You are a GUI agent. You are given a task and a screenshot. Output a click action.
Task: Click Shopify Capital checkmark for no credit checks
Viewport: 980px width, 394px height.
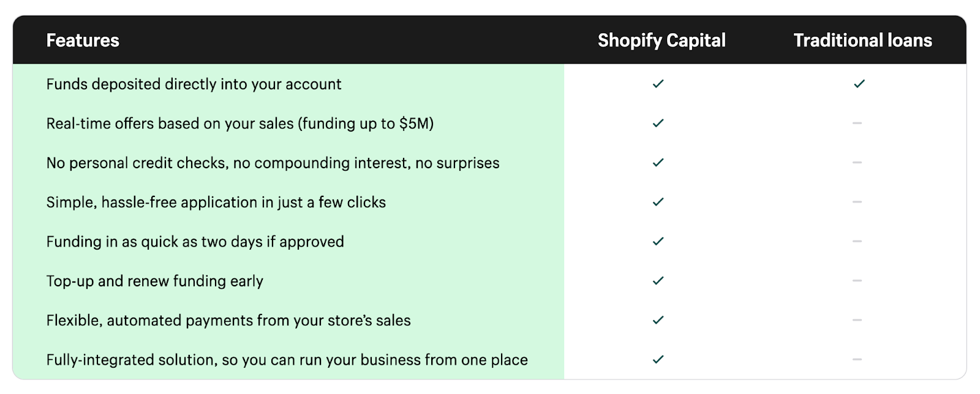[658, 163]
